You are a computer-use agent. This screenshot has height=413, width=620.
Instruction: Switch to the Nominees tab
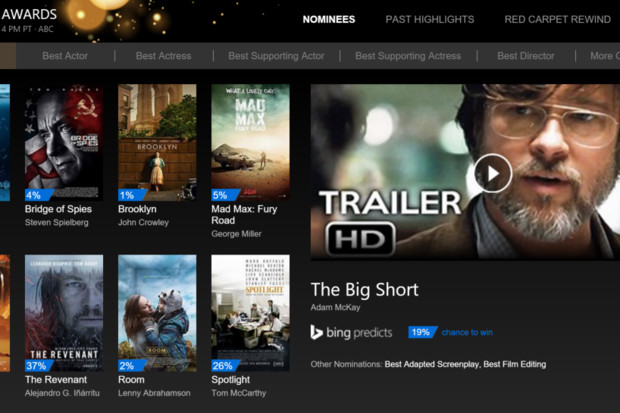(x=329, y=19)
